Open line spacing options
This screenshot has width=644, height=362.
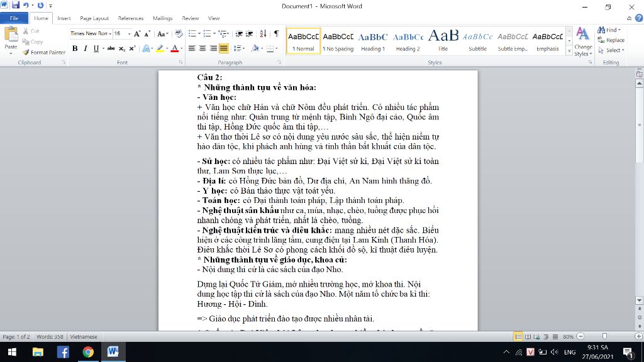[239, 48]
